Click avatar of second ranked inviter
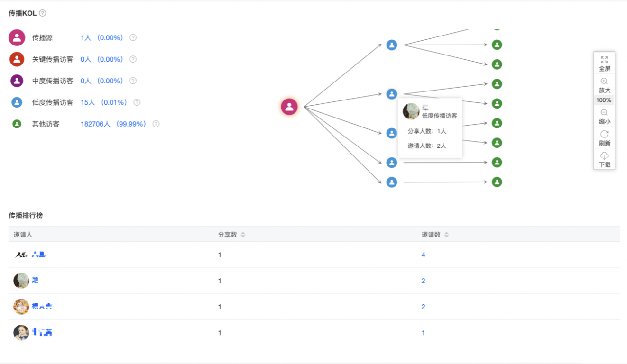This screenshot has width=627, height=364. click(21, 281)
